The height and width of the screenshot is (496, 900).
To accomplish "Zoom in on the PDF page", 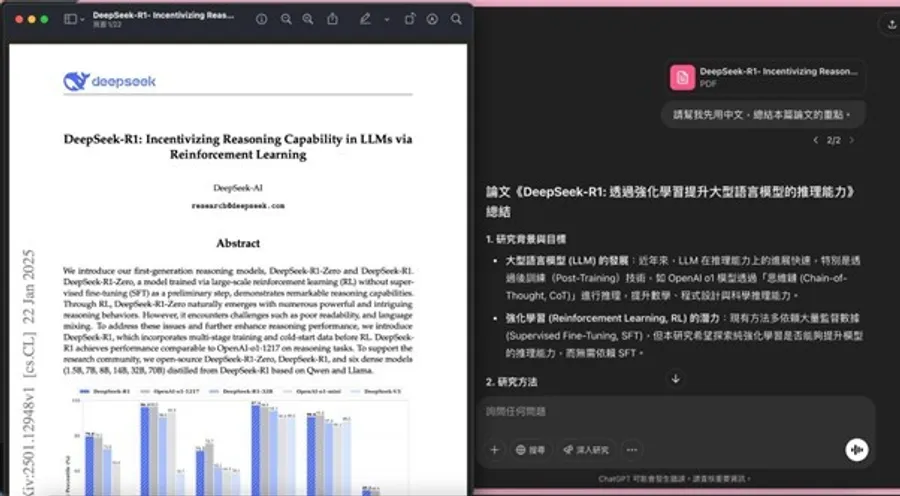I will click(308, 19).
